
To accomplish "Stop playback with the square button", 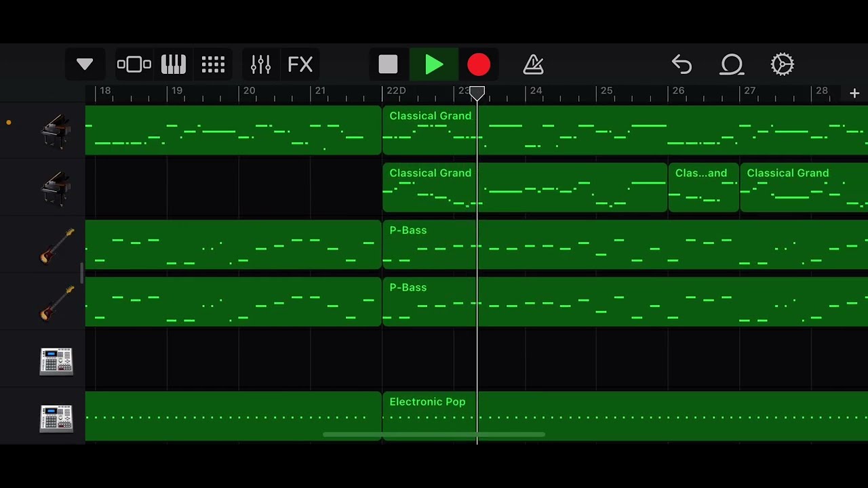I will point(389,64).
